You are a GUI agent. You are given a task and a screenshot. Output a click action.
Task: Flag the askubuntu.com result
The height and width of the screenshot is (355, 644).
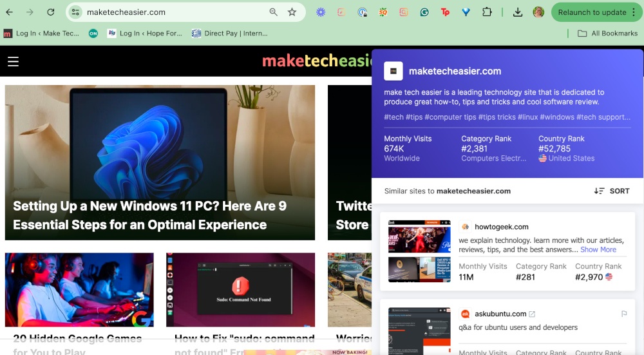624,314
